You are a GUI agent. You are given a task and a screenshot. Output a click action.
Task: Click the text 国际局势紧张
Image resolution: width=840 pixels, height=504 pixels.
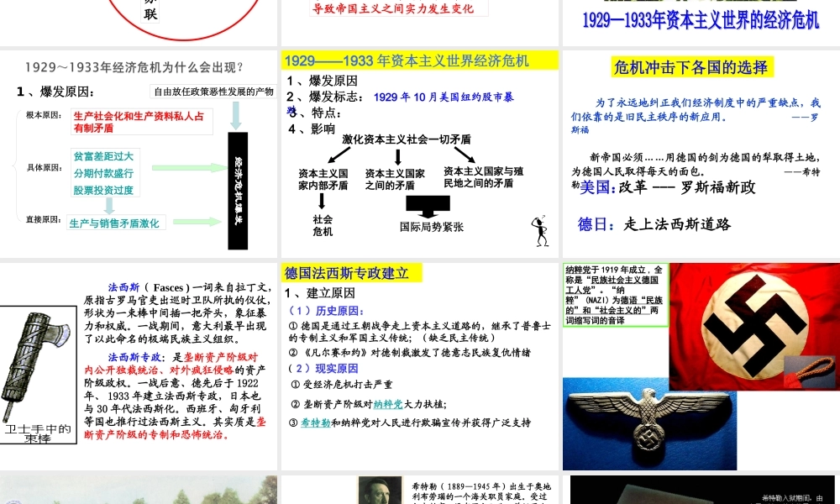[x=432, y=227]
